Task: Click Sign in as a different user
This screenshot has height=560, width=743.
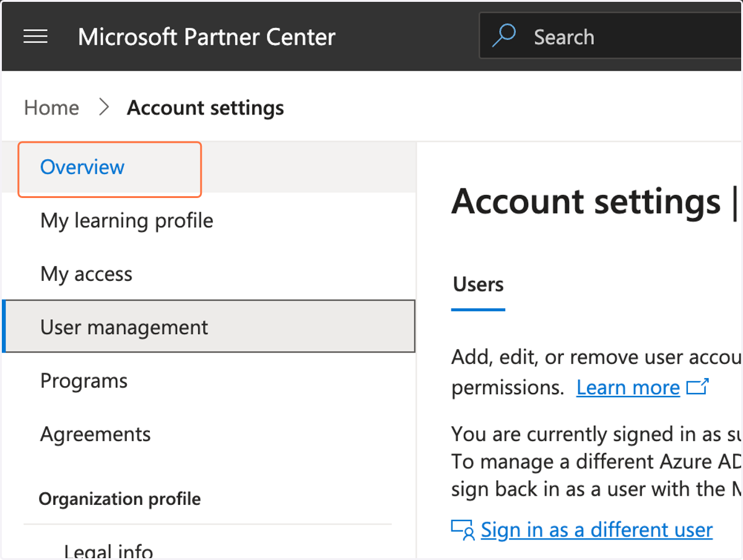Action: coord(596,530)
